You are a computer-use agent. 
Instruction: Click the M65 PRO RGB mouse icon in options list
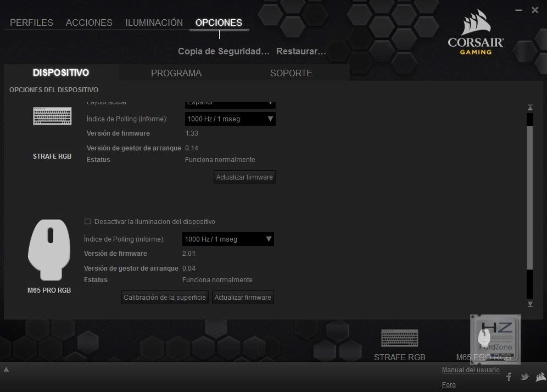click(x=49, y=250)
